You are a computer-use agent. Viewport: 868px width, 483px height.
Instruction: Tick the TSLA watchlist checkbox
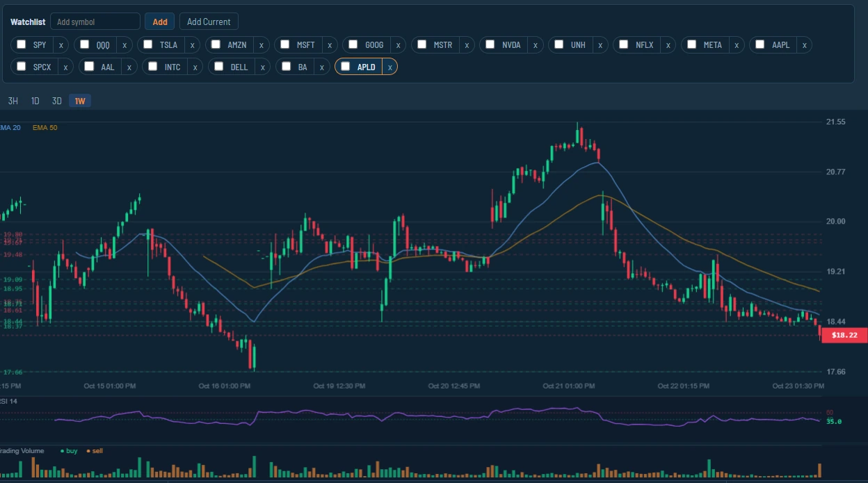pyautogui.click(x=148, y=44)
